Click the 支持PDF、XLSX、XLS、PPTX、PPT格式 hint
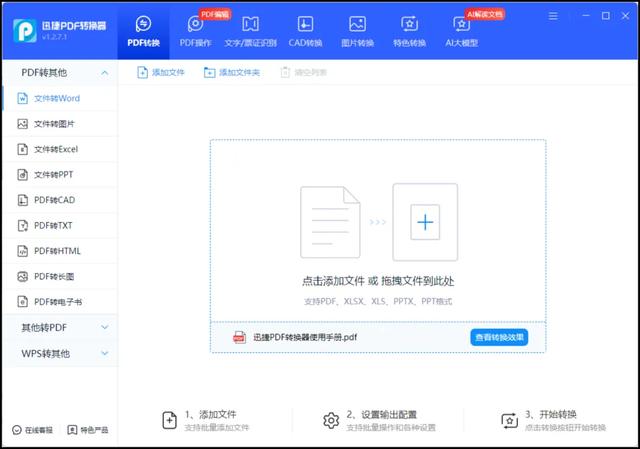The image size is (640, 449). pyautogui.click(x=378, y=301)
